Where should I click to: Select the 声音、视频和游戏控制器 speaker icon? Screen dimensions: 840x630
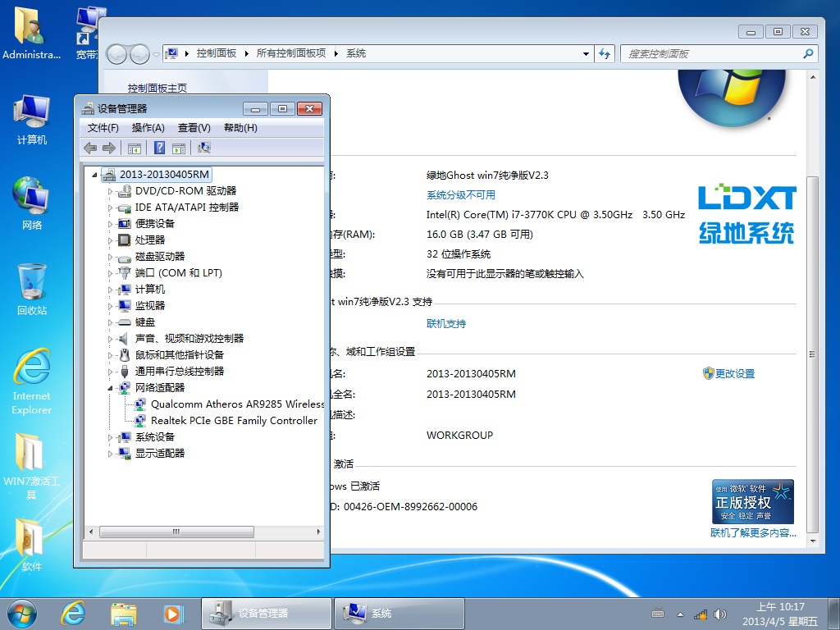(125, 339)
